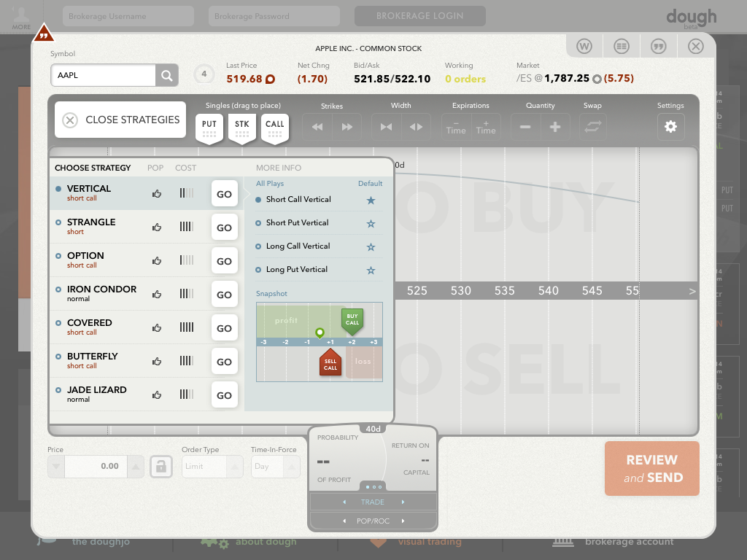Click the Swap arrows icon
This screenshot has width=747, height=560.
coord(593,127)
